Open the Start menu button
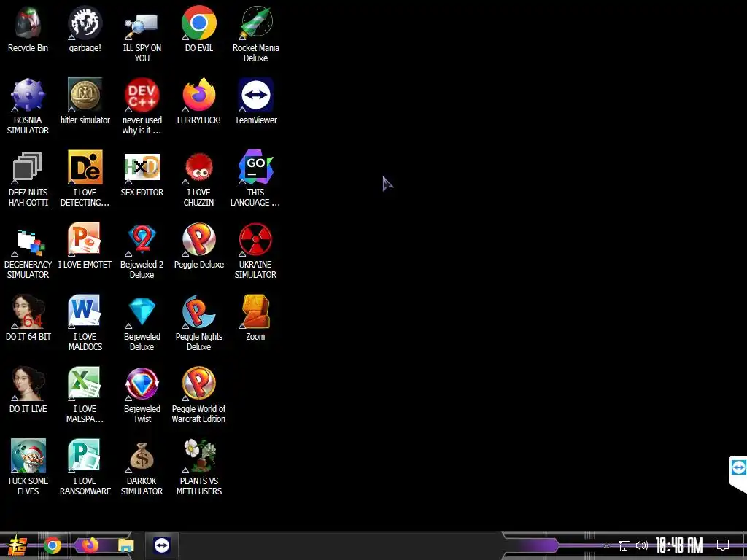 (x=18, y=545)
